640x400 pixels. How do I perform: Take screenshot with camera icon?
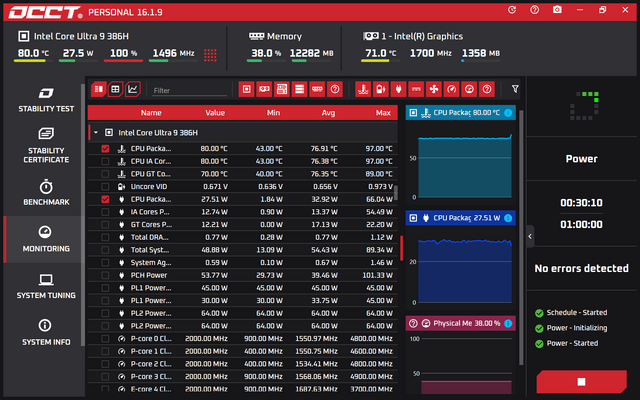point(557,9)
